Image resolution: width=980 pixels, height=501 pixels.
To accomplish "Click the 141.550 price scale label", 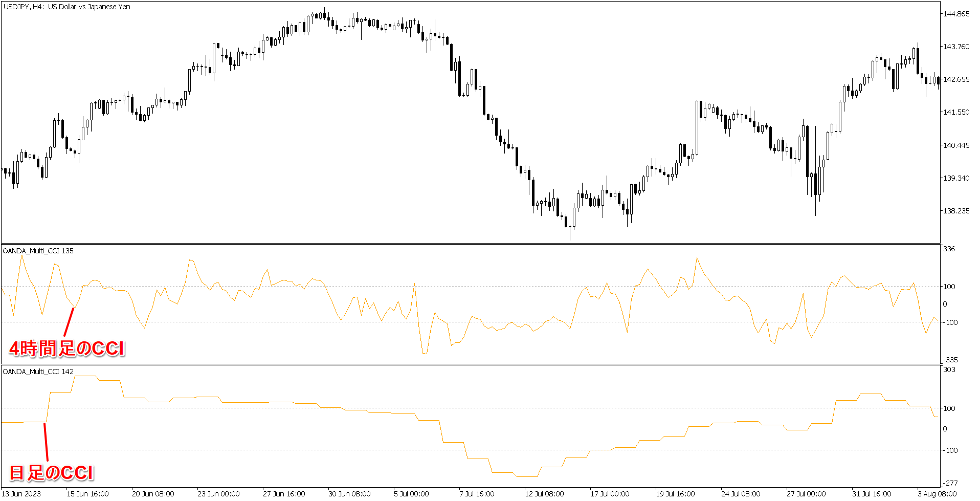I will (x=956, y=112).
